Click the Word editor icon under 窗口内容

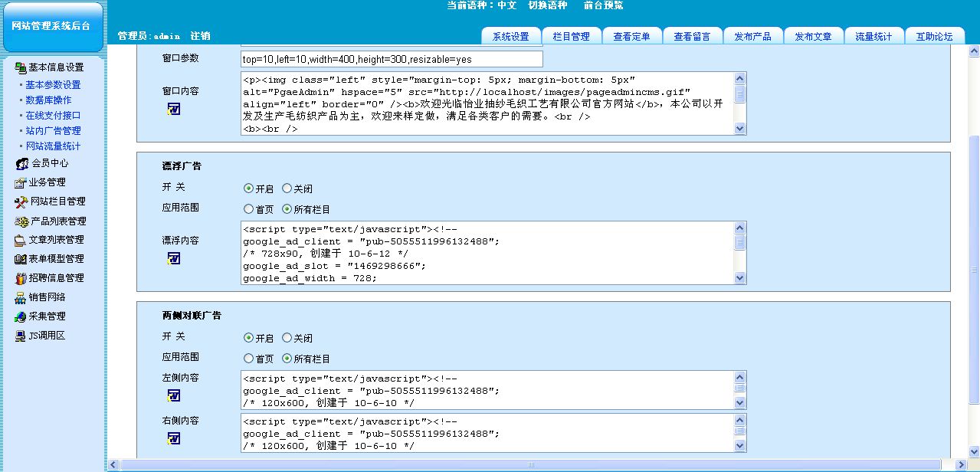tap(174, 109)
